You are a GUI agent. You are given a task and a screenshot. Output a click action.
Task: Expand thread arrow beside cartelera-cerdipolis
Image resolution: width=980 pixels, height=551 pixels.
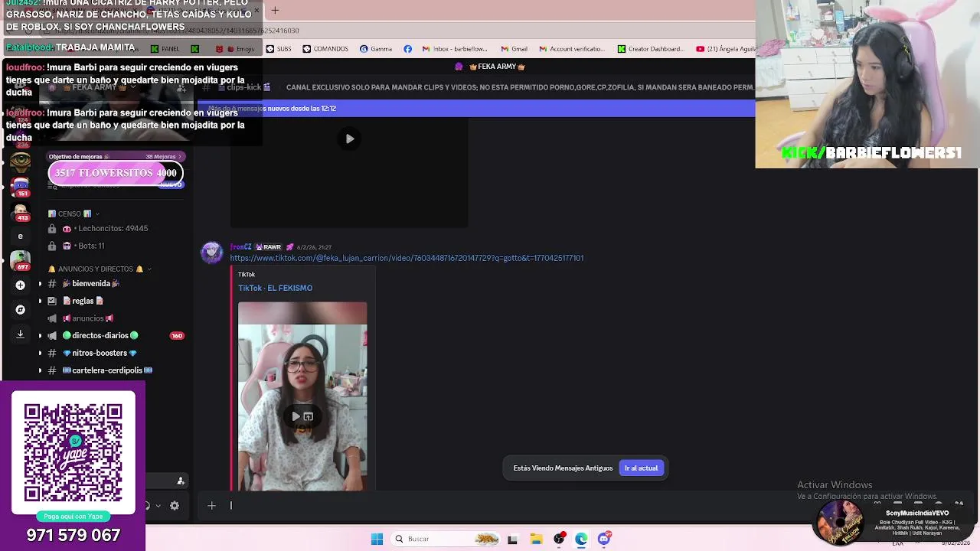pos(40,370)
